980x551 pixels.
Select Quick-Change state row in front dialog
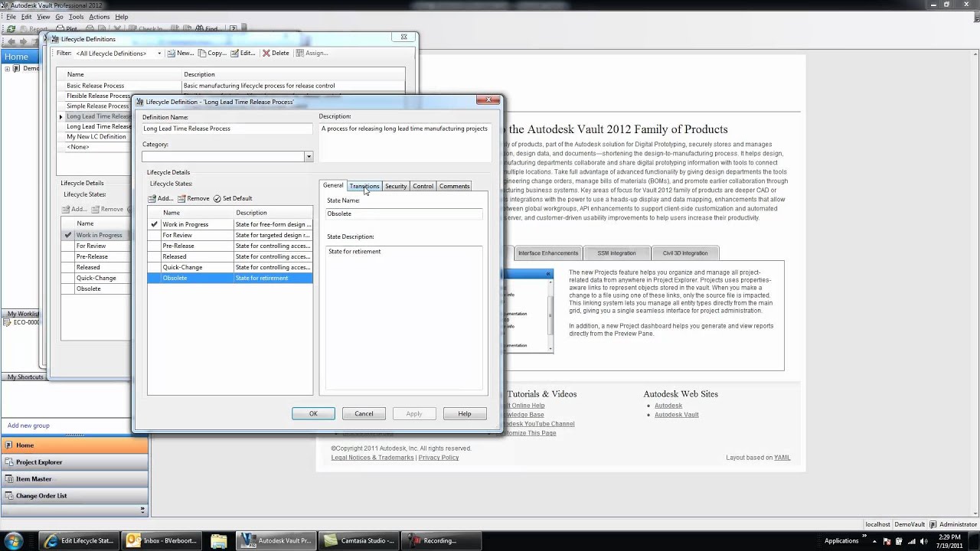[x=230, y=267]
